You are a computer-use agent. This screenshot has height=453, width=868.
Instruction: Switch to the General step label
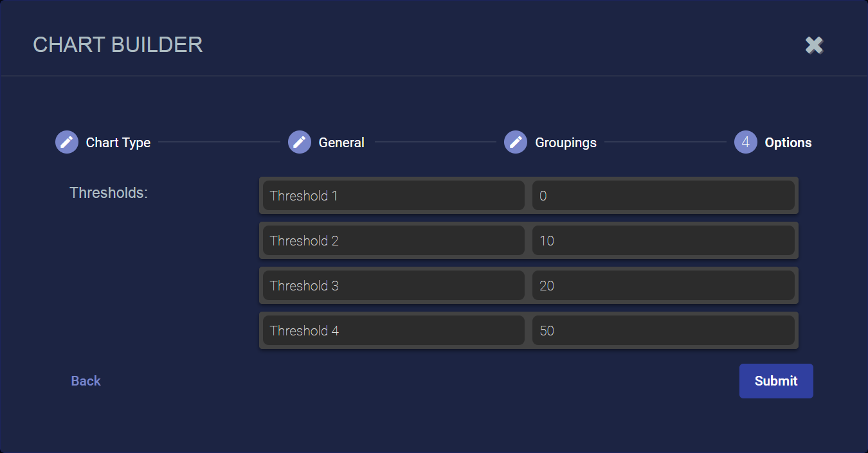click(341, 143)
